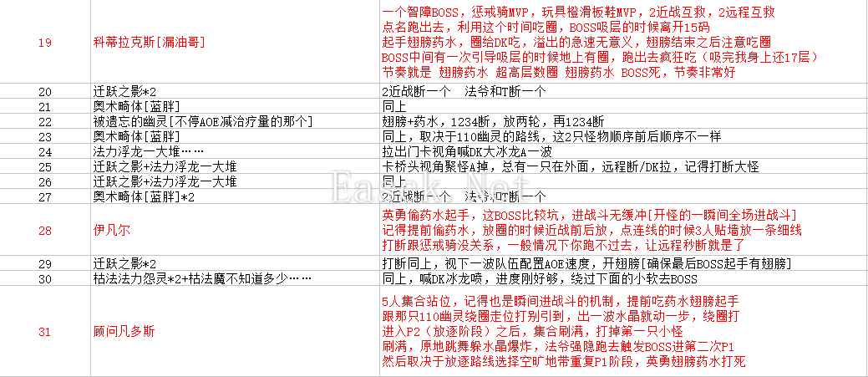Click the line starting "5人集合站位，记得也是瞬间"
This screenshot has width=868, height=377.
[x=561, y=302]
